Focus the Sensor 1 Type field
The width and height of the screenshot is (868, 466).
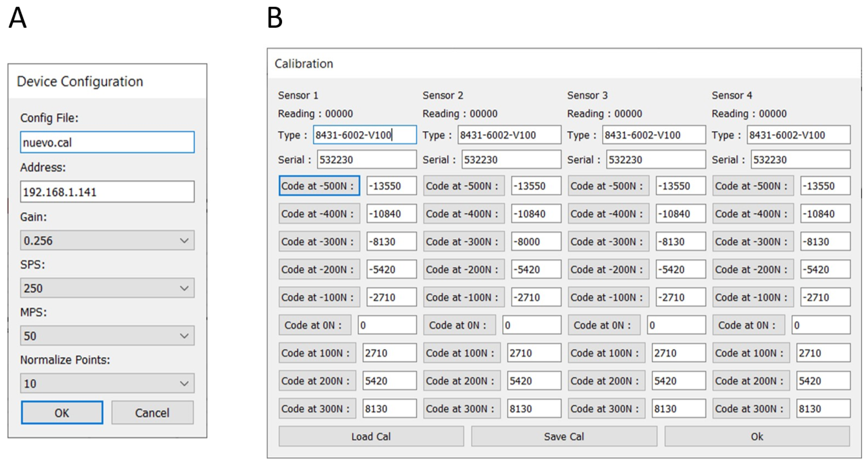365,135
